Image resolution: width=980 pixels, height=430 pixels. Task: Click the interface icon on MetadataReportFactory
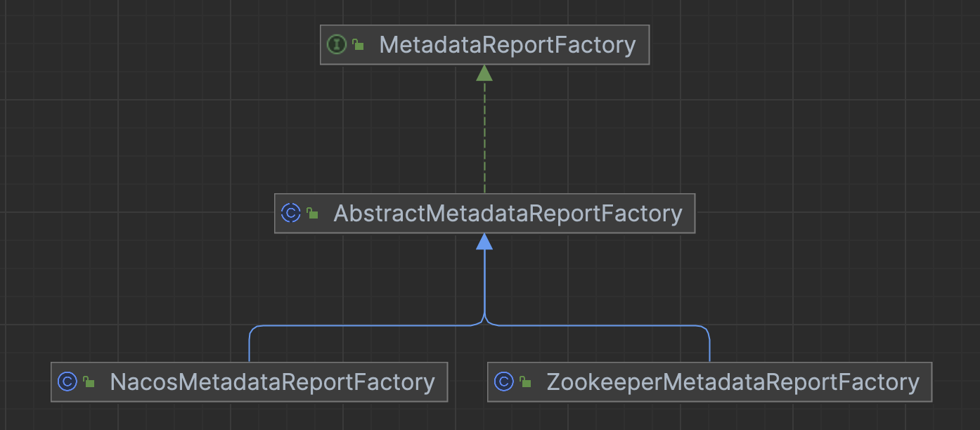337,45
